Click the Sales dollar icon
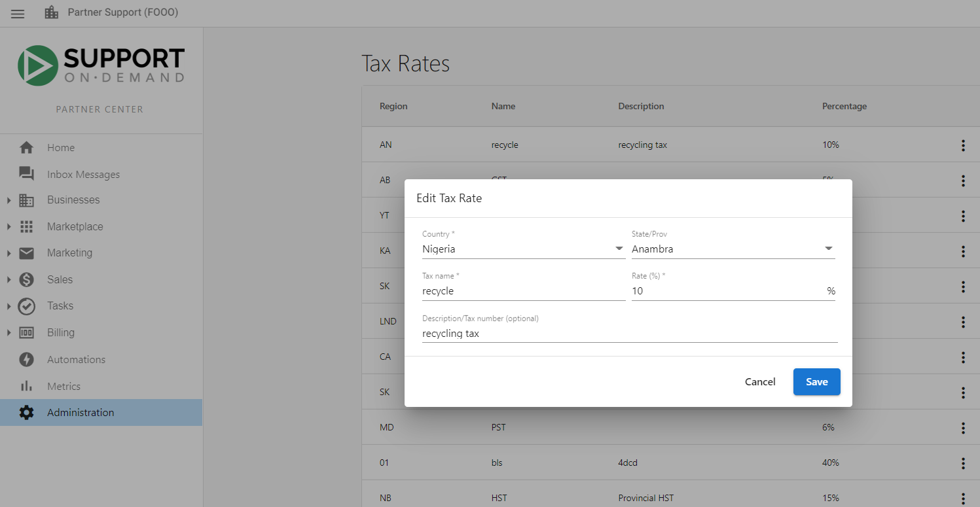Screen dimensions: 980x507 pos(26,279)
